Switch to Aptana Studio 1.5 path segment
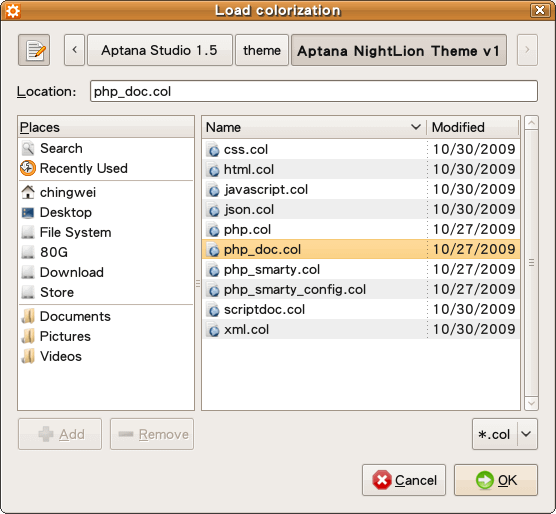556x514 pixels. point(160,50)
